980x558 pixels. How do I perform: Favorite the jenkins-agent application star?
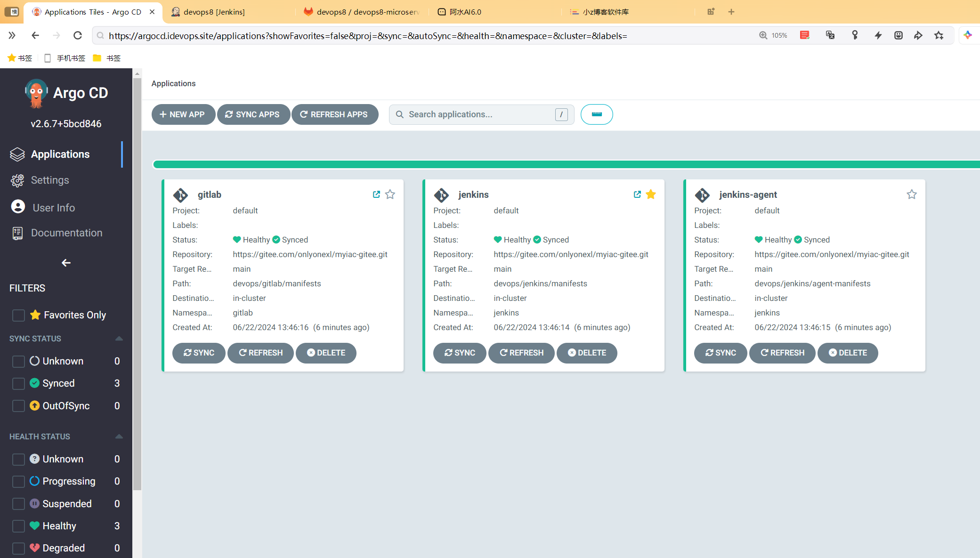point(912,194)
